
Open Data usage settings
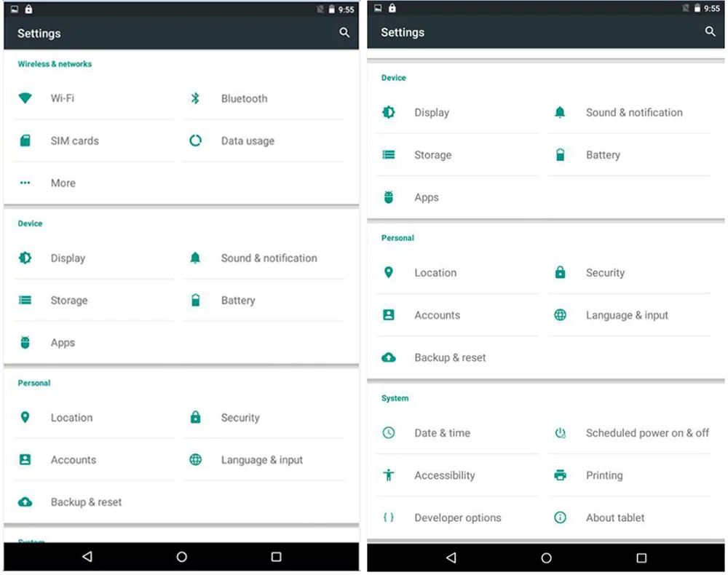click(x=248, y=140)
